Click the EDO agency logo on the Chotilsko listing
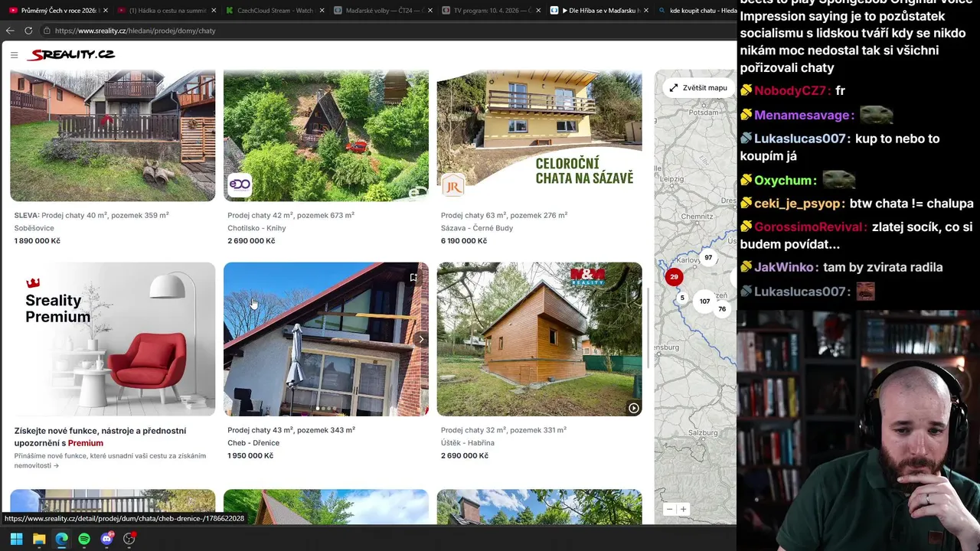This screenshot has height=551, width=980. (x=240, y=185)
